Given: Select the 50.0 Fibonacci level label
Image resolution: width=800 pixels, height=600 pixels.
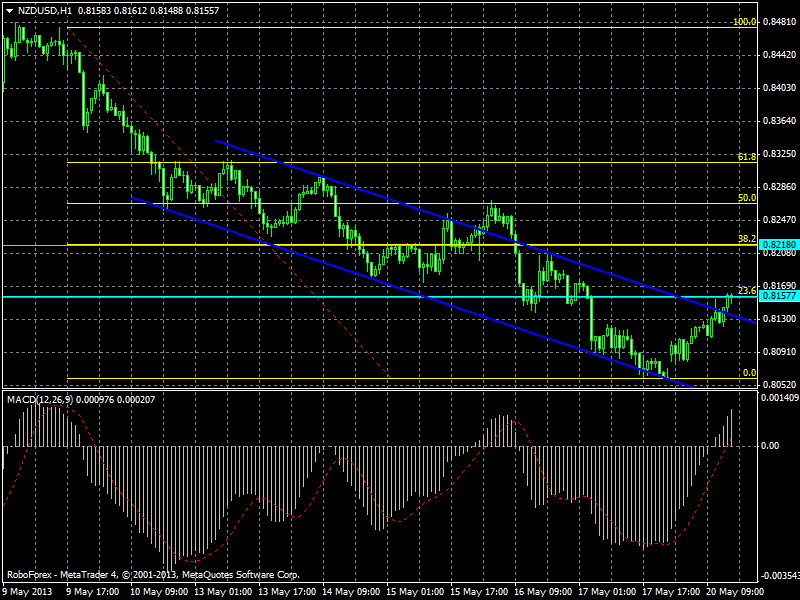Looking at the screenshot, I should tap(747, 198).
